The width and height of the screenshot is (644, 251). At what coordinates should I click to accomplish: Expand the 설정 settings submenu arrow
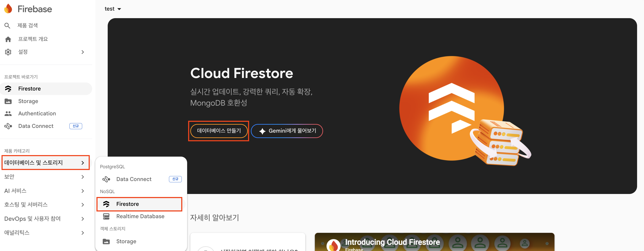[83, 52]
